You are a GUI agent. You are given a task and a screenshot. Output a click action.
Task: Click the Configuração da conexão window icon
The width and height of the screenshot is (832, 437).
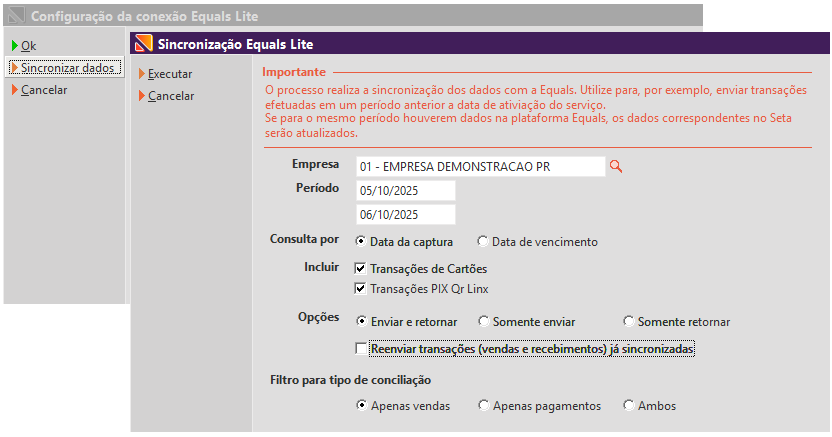pyautogui.click(x=15, y=17)
